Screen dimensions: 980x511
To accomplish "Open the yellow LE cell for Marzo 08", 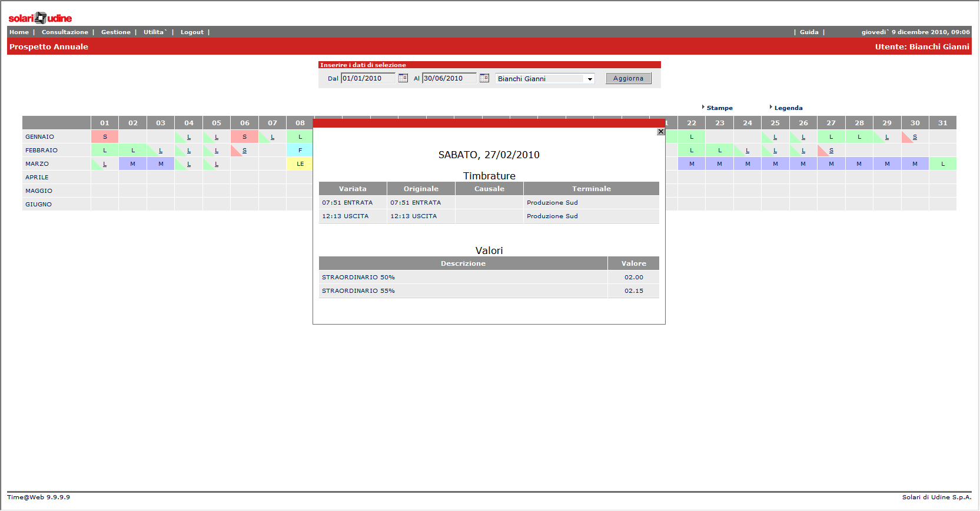I will (x=300, y=164).
